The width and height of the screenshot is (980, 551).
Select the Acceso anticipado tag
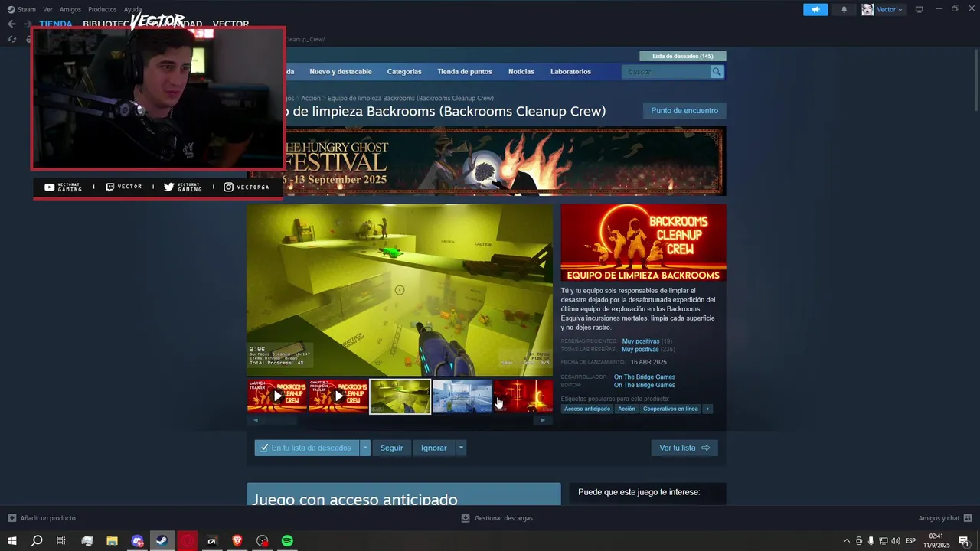pyautogui.click(x=587, y=409)
